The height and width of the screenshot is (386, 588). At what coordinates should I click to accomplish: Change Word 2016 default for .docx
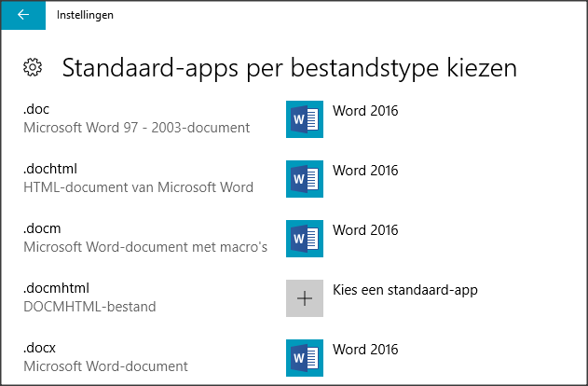click(365, 350)
